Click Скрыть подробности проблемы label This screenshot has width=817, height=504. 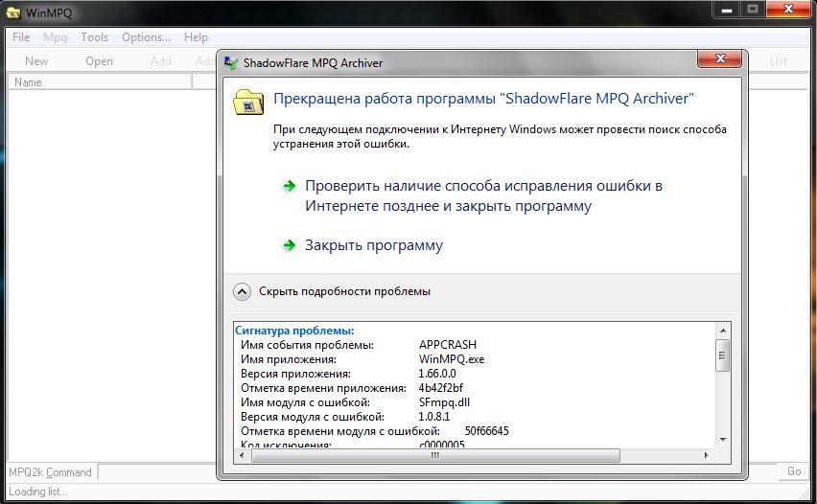344,291
